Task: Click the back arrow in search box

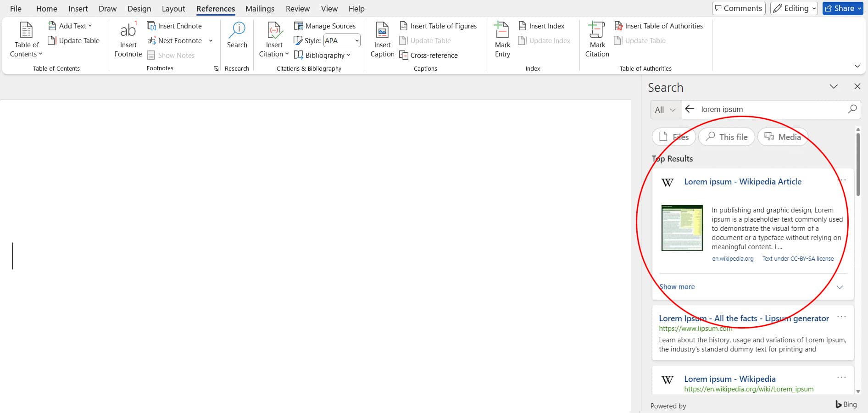Action: (690, 109)
